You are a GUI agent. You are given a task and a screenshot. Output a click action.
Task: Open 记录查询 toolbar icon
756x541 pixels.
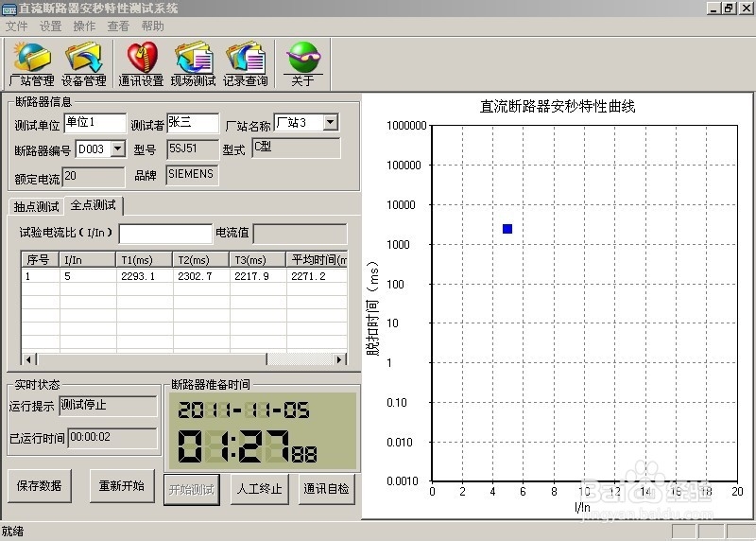(246, 64)
